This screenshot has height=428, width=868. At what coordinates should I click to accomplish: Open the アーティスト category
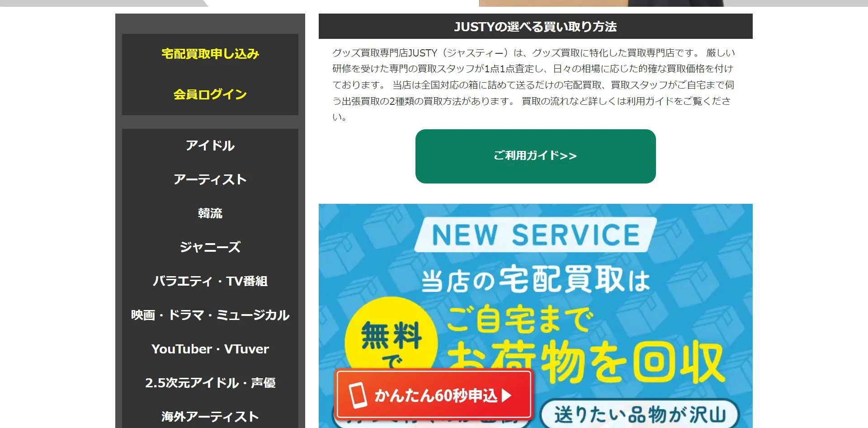(210, 179)
